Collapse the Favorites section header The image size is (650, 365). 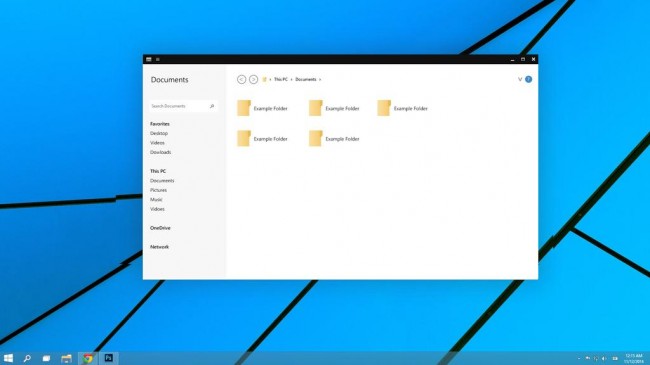[x=160, y=124]
